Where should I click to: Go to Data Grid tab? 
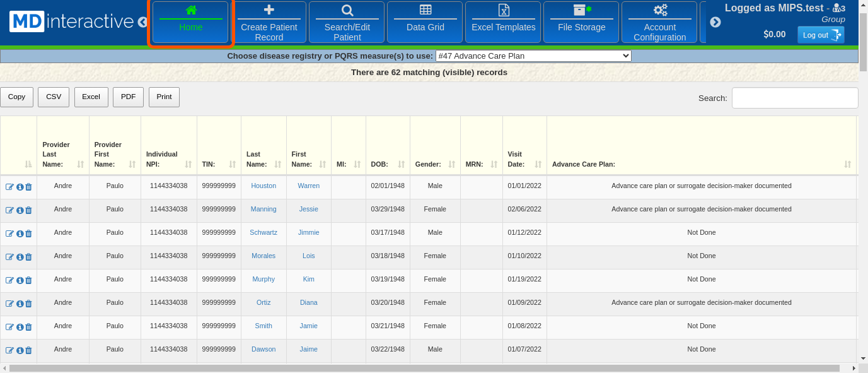(425, 22)
